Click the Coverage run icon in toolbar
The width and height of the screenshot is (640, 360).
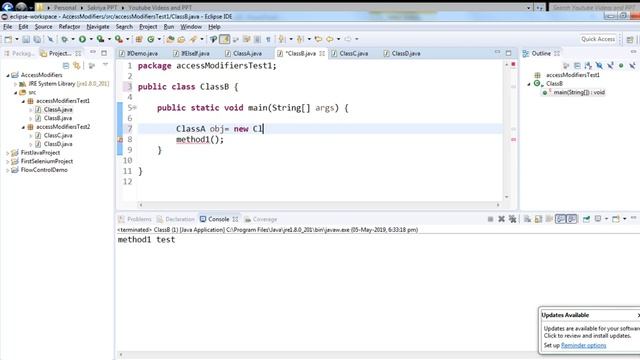pos(100,39)
